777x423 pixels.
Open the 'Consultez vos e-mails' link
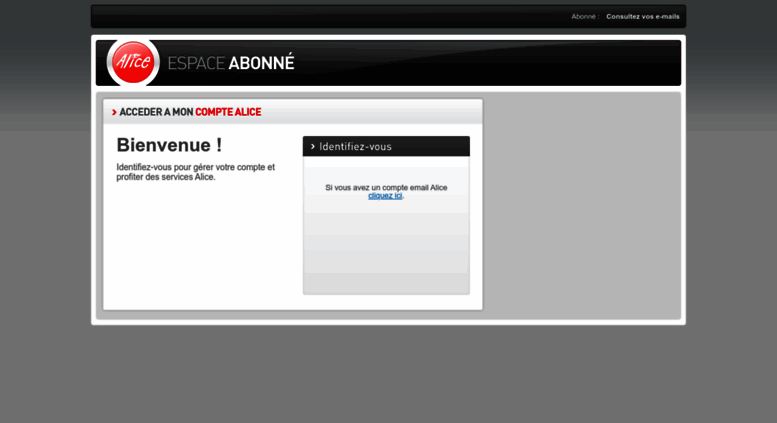click(x=643, y=16)
